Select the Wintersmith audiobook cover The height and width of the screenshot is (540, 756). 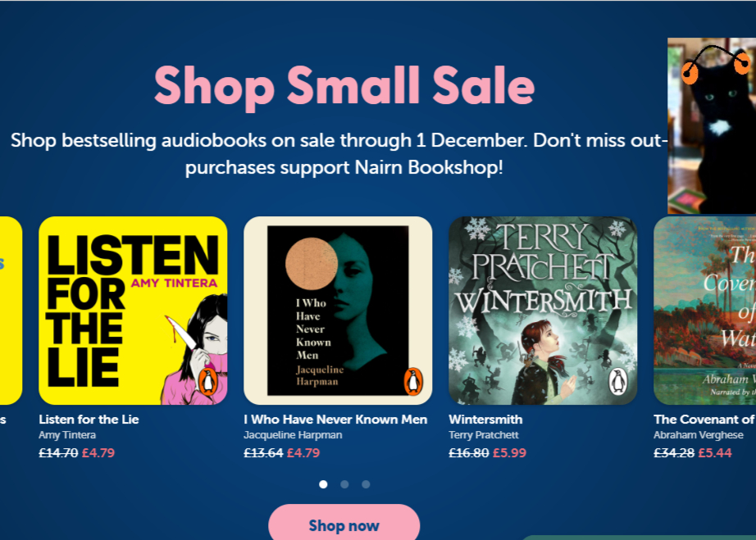tap(543, 310)
